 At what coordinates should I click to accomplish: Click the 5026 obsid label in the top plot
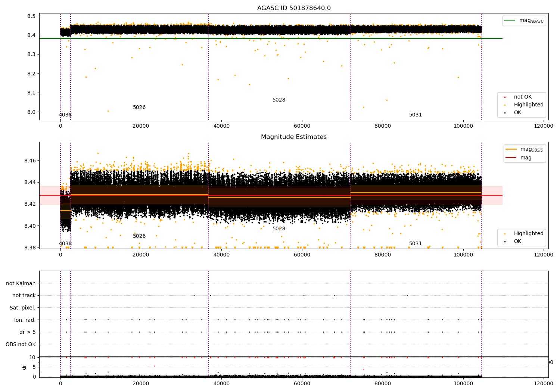click(x=139, y=108)
